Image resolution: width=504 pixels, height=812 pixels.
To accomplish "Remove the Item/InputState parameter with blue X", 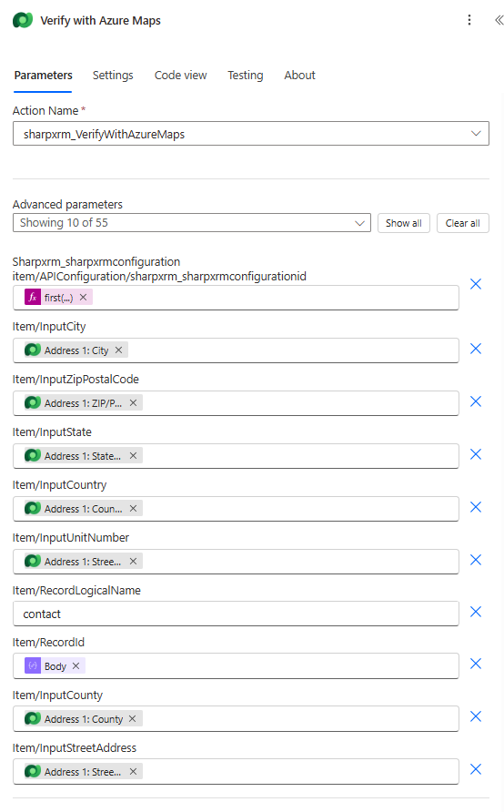I will click(x=476, y=454).
